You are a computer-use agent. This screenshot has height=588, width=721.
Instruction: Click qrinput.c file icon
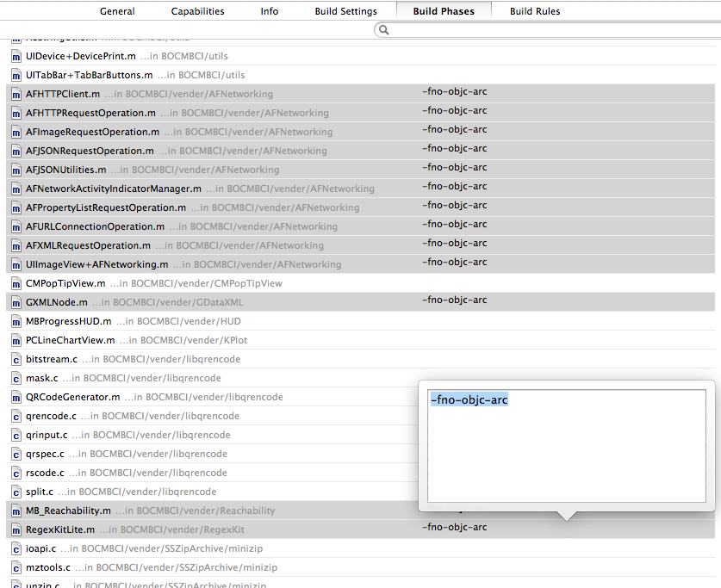(x=16, y=436)
